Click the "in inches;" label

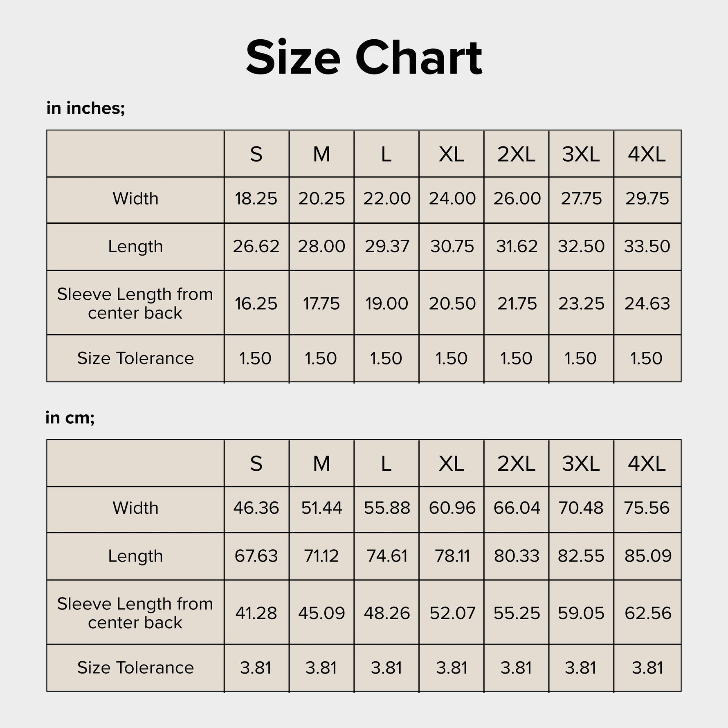[x=85, y=108]
